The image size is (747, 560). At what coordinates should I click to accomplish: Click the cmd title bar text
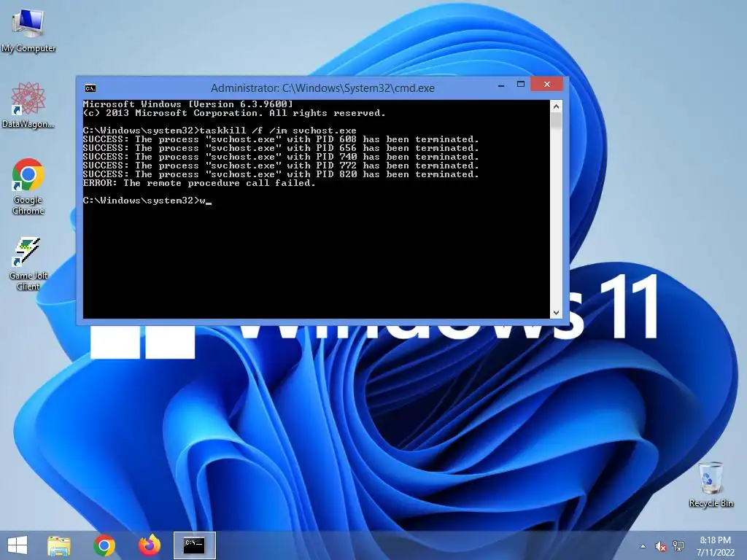322,88
